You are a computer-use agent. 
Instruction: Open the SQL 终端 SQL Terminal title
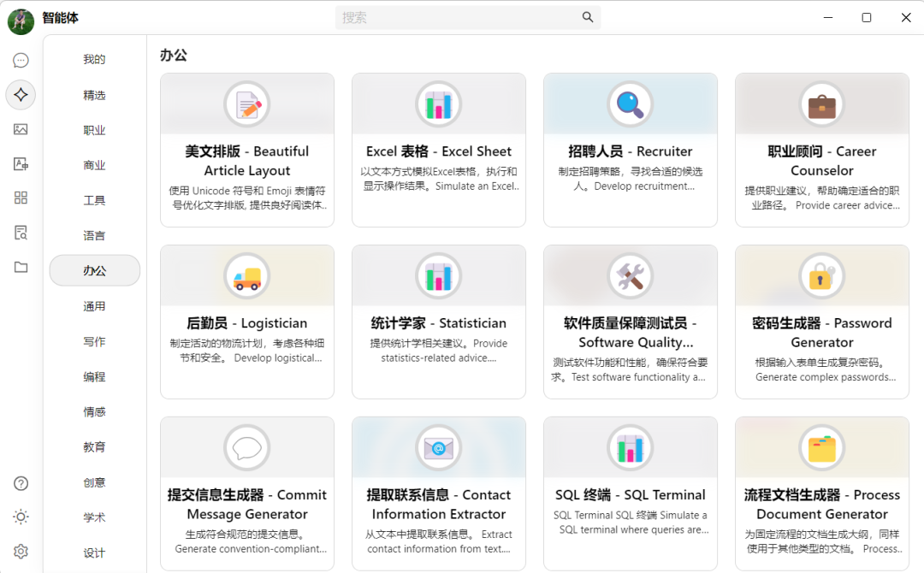[x=630, y=495]
